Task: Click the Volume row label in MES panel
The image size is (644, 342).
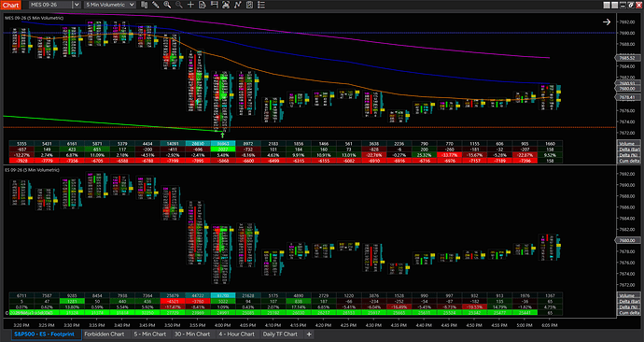Action: tap(628, 144)
